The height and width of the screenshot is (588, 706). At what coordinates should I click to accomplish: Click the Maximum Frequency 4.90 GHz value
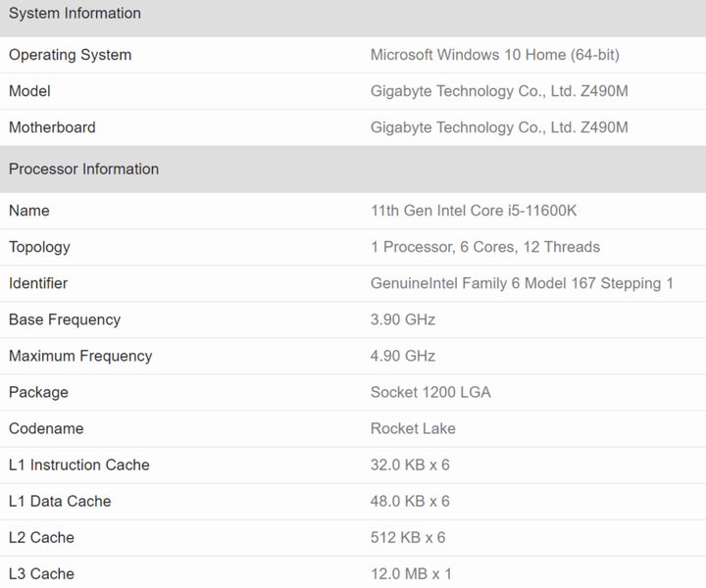pyautogui.click(x=402, y=356)
